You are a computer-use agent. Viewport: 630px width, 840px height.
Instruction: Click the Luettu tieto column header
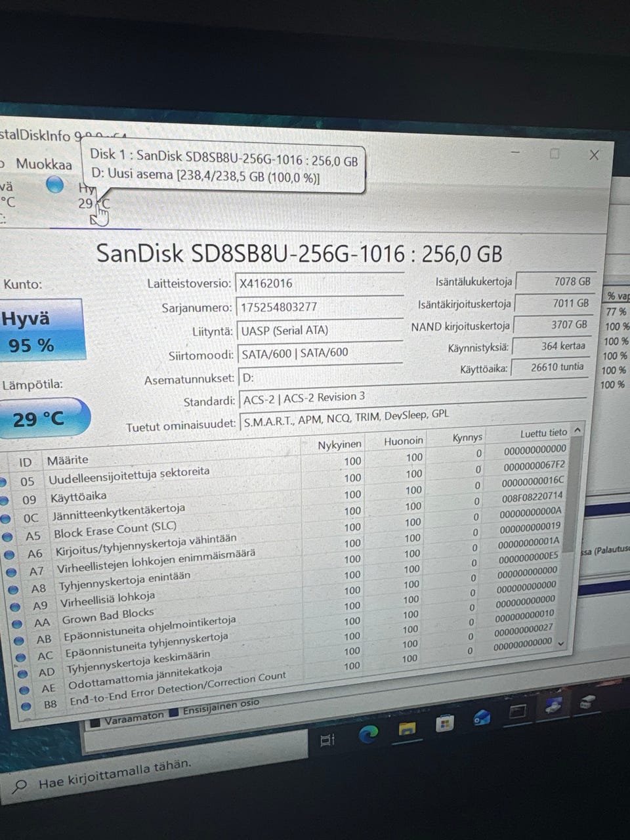coord(543,433)
